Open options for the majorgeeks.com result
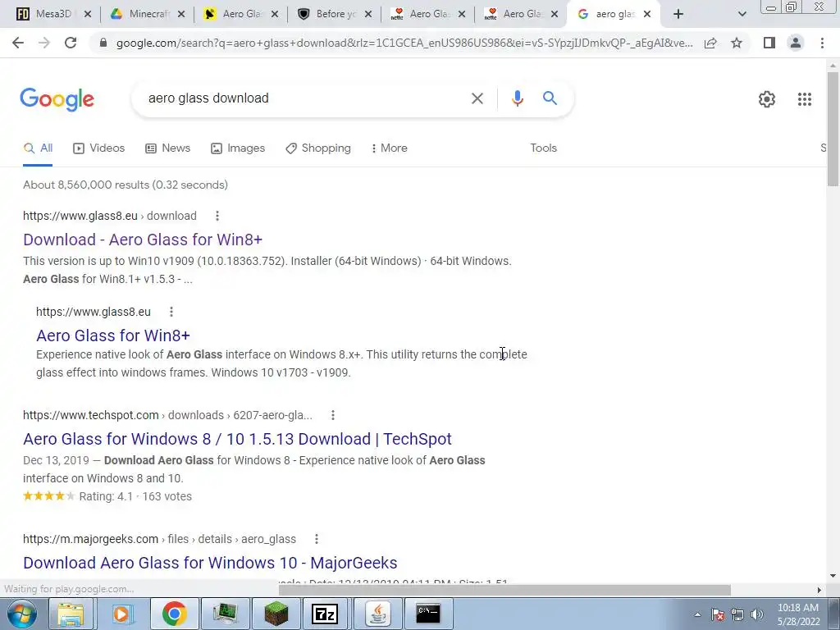 tap(316, 539)
